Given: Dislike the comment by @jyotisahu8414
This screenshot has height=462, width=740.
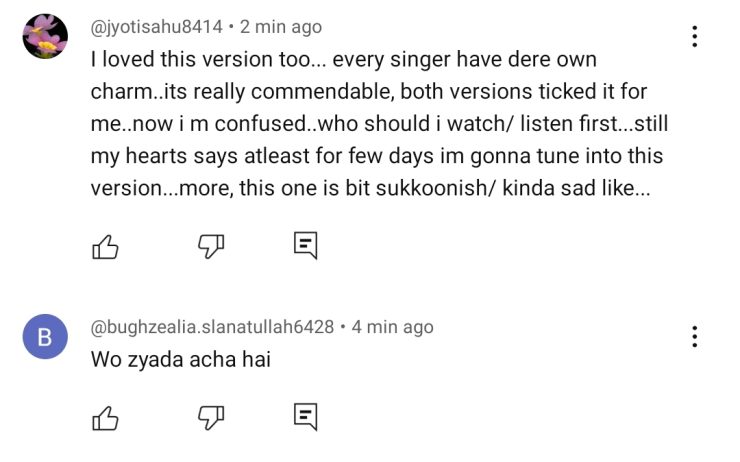Looking at the screenshot, I should [209, 246].
